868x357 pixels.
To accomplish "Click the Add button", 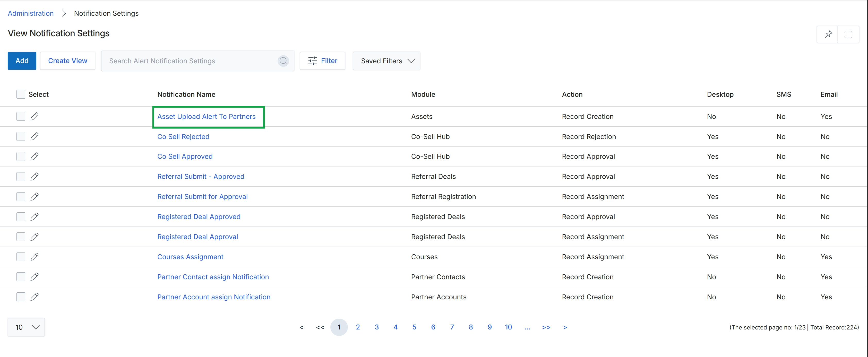I will pos(22,61).
